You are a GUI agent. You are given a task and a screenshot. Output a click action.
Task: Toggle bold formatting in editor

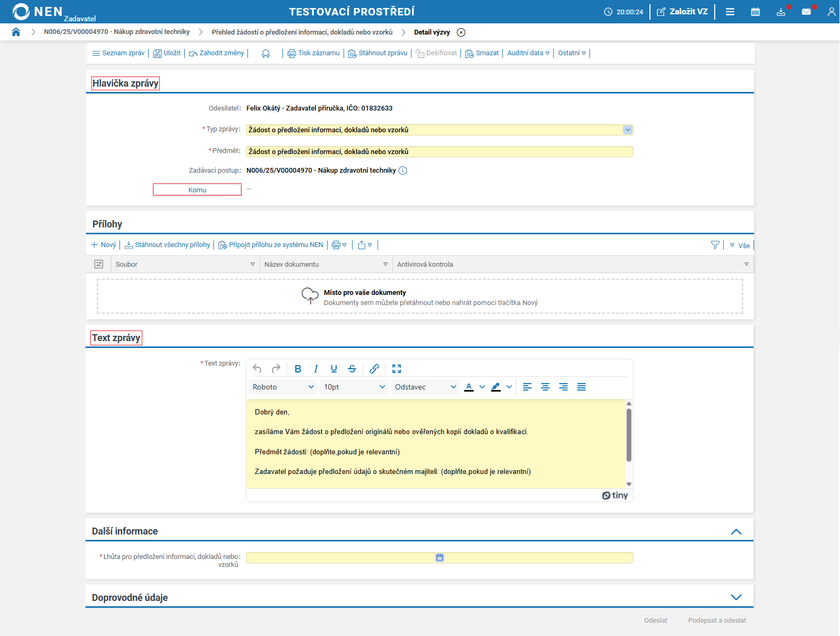click(x=298, y=369)
